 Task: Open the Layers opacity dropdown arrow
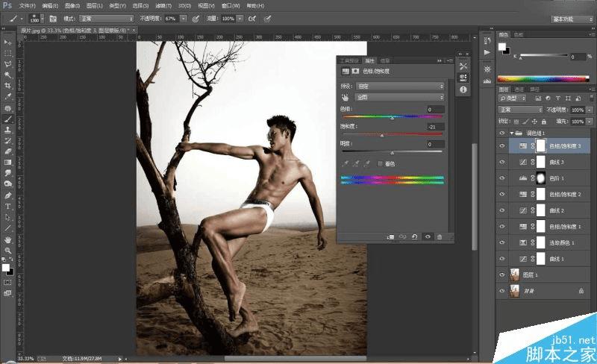click(x=590, y=110)
